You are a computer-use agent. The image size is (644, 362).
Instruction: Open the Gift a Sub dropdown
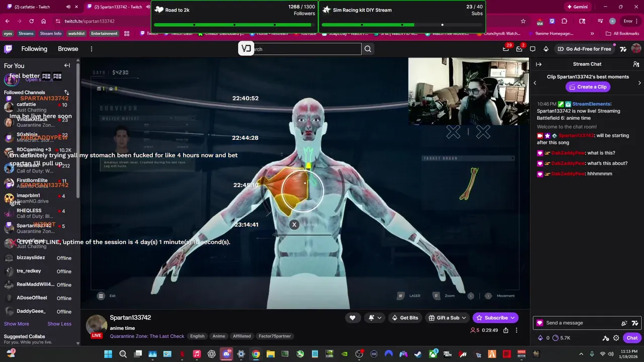pyautogui.click(x=448, y=318)
